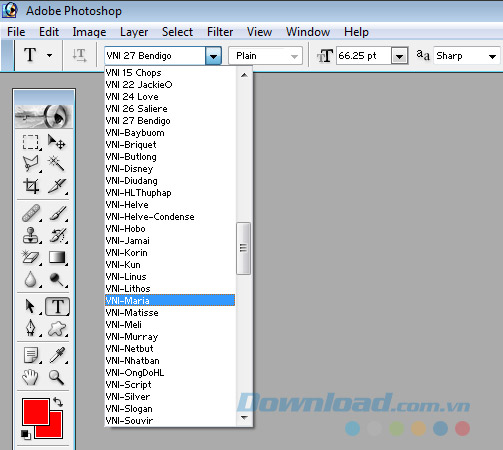Select the Eraser tool

click(x=31, y=257)
